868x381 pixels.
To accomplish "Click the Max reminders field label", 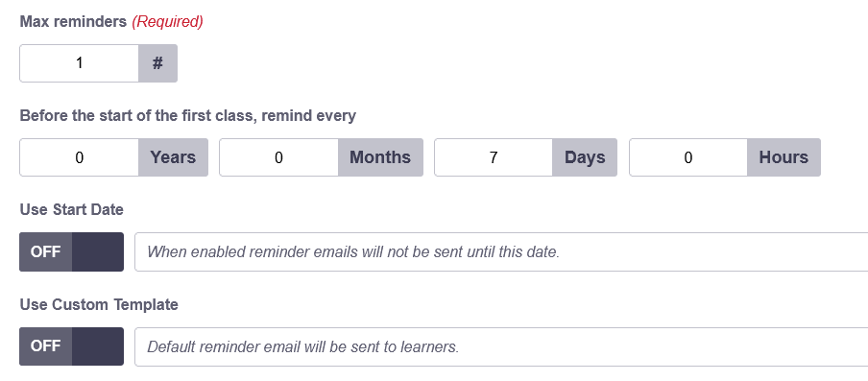I will pos(73,22).
